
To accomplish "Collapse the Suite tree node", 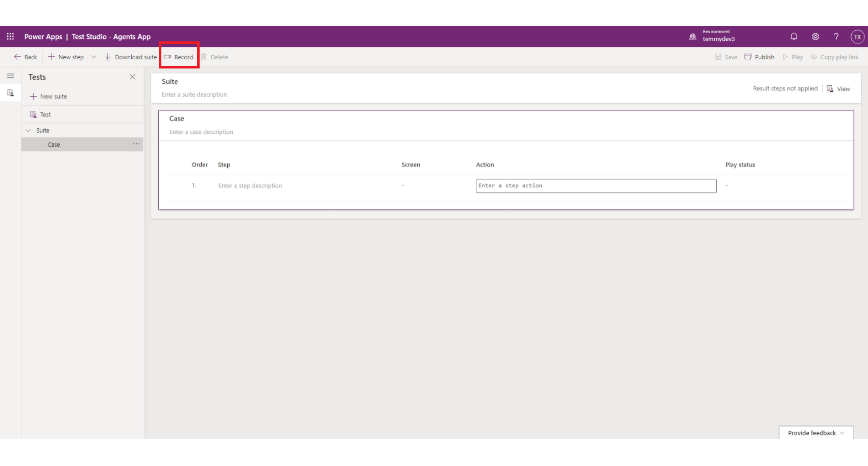I will pos(28,131).
